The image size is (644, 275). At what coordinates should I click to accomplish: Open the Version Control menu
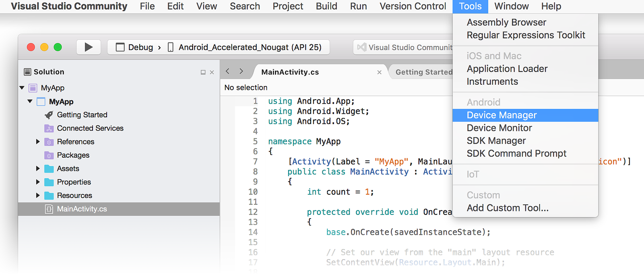tap(413, 6)
